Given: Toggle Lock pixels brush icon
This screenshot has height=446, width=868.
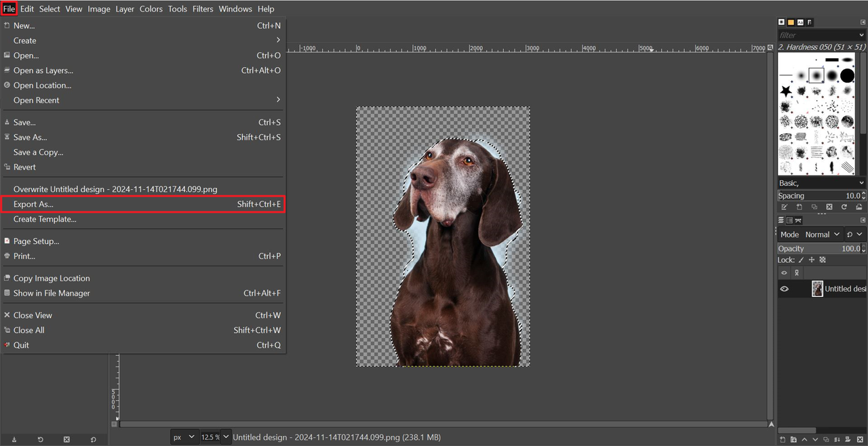Looking at the screenshot, I should [x=801, y=260].
